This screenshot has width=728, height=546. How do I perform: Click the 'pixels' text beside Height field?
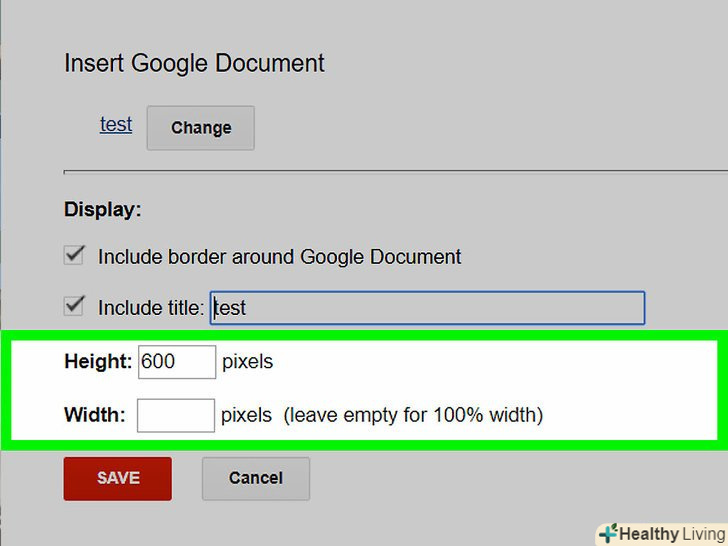(247, 362)
